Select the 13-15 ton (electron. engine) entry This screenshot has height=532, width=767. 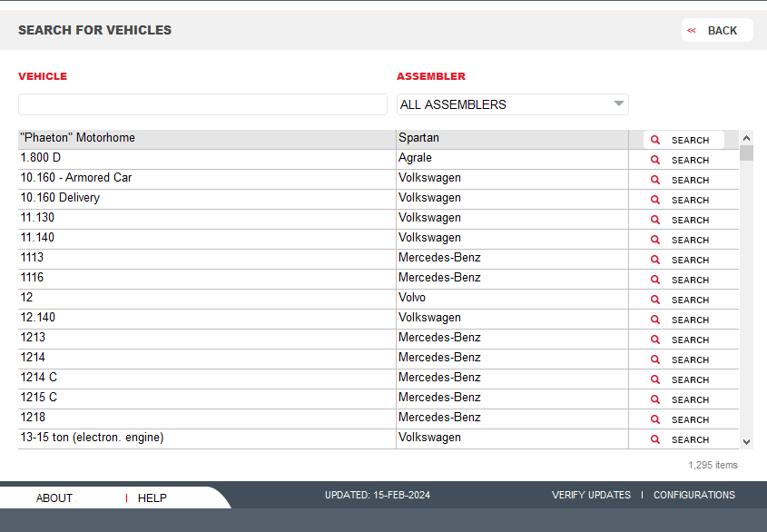pos(92,438)
